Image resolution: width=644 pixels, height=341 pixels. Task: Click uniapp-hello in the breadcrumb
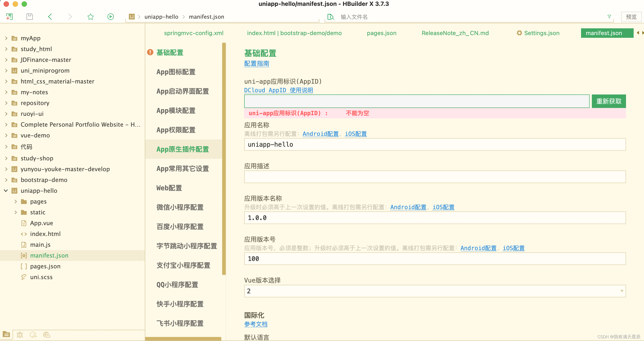(x=161, y=17)
